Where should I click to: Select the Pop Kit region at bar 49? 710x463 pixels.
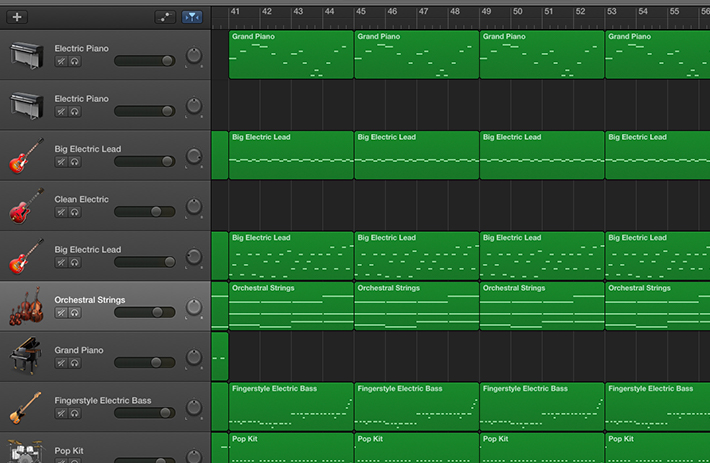point(541,447)
